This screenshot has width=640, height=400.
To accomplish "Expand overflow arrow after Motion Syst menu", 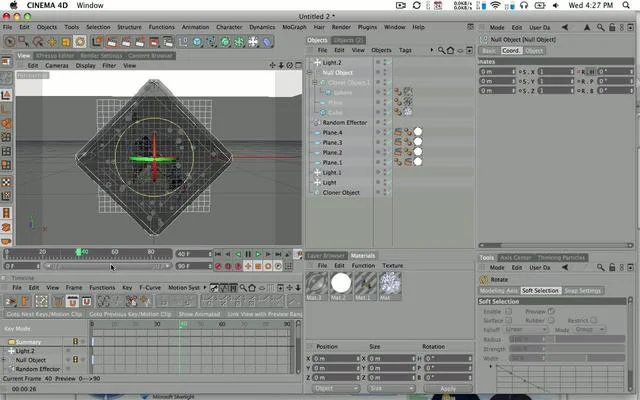I will pyautogui.click(x=205, y=288).
